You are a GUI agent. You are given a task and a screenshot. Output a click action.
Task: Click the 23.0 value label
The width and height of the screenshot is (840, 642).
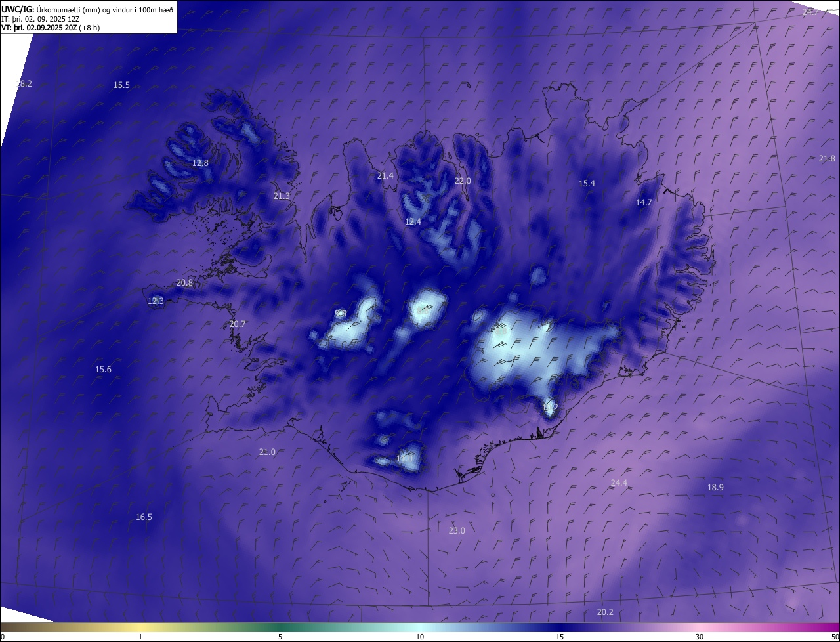tap(457, 531)
